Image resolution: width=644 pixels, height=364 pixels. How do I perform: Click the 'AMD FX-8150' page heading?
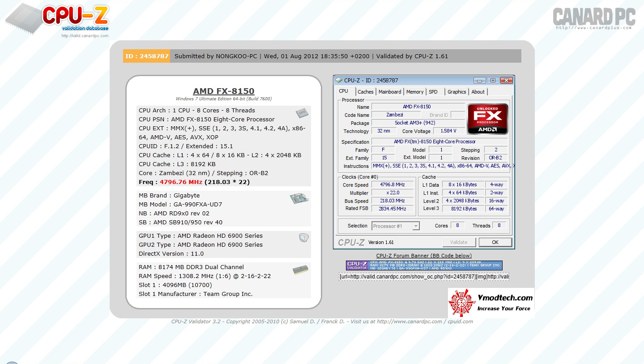(x=224, y=91)
